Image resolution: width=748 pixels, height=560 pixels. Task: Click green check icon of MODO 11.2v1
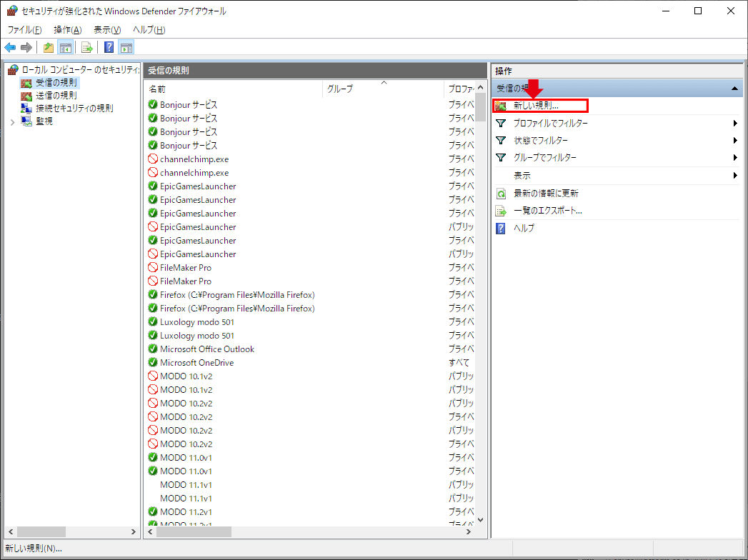click(153, 511)
